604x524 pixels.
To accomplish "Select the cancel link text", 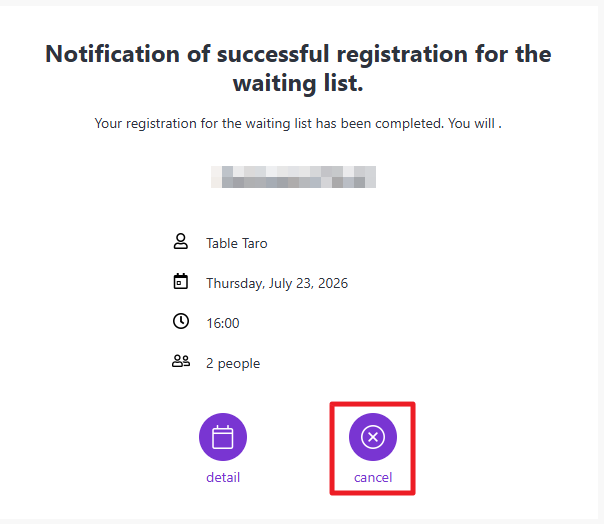I will click(373, 477).
